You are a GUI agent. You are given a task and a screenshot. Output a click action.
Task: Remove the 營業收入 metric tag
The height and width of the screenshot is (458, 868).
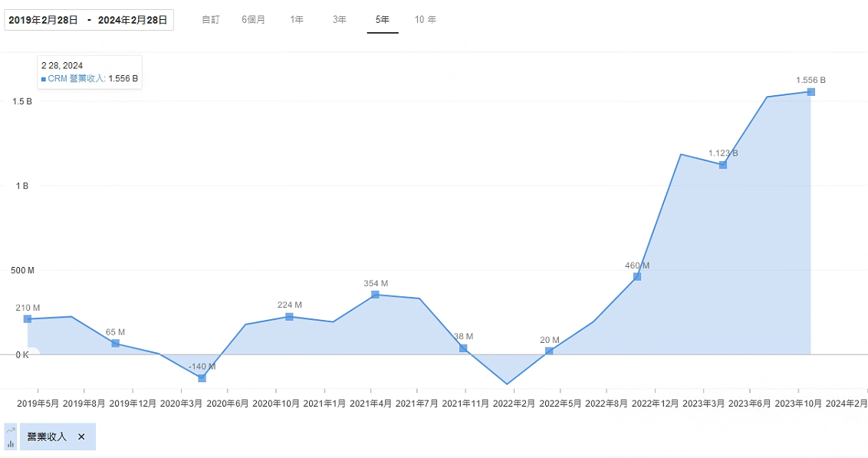coord(81,437)
